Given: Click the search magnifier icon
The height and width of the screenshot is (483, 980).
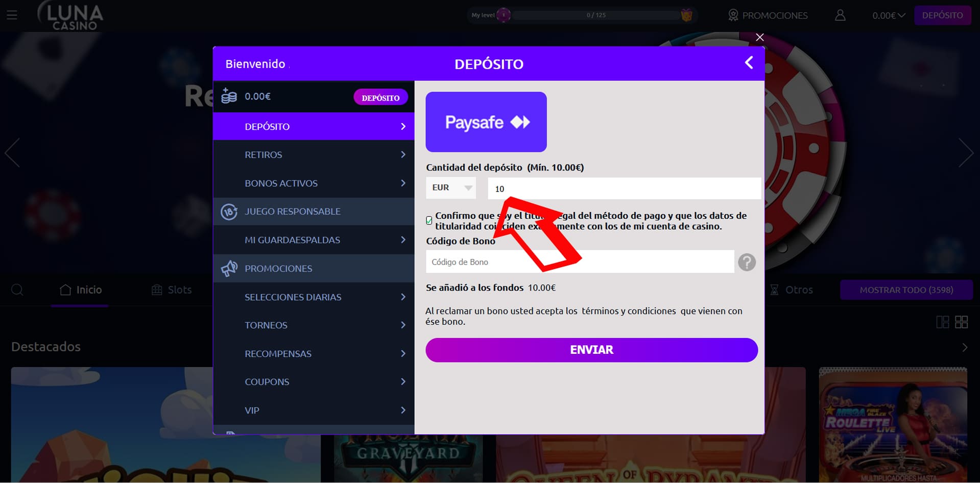Looking at the screenshot, I should [17, 290].
